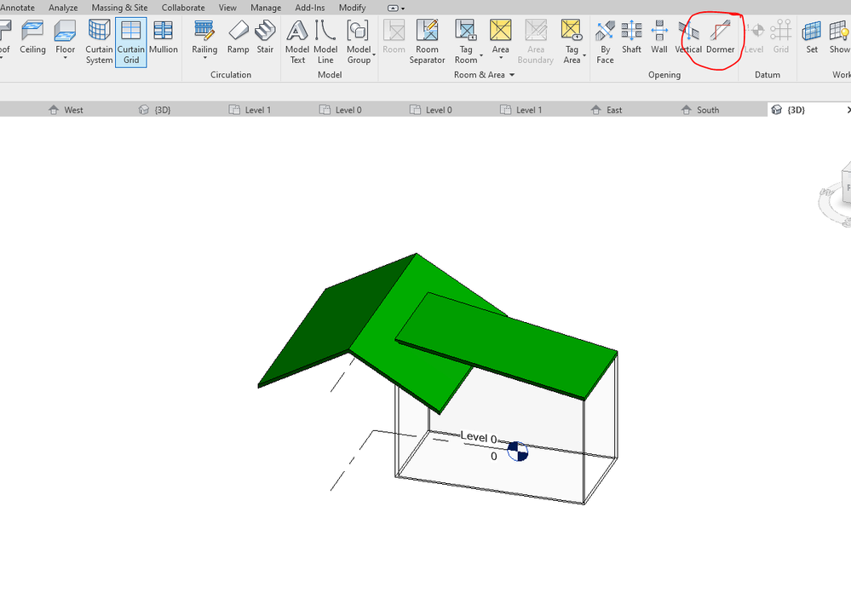851x616 pixels.
Task: Open the Analyze ribbon tab
Action: coord(63,8)
